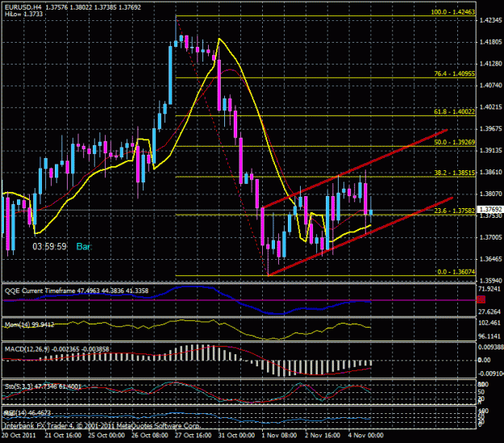Select the 23.6 - 1.37582 Fibonacci label

pos(455,211)
